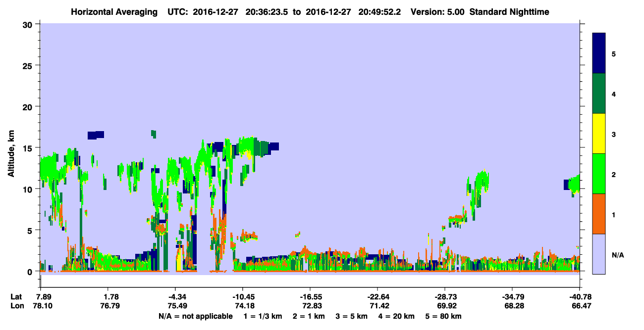Click the color bar label '4'
The height and width of the screenshot is (330, 644).
coord(614,94)
